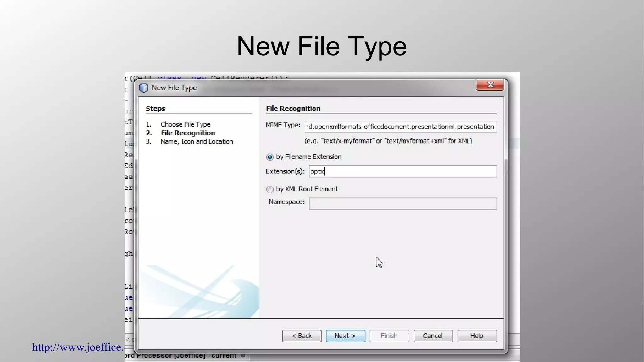Click the disabled Namespace field
644x362 pixels.
pos(403,203)
